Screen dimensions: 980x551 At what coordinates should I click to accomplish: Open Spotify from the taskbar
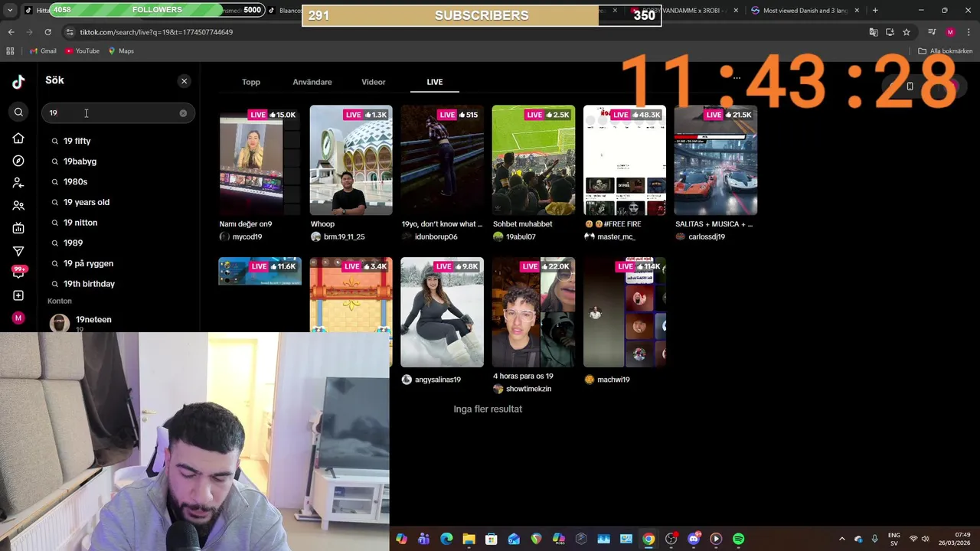[738, 539]
